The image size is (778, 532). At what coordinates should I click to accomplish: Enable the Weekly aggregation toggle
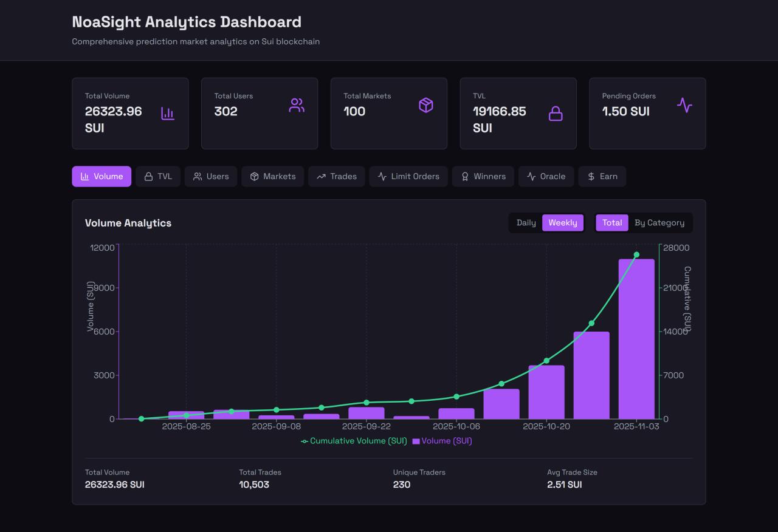[562, 222]
